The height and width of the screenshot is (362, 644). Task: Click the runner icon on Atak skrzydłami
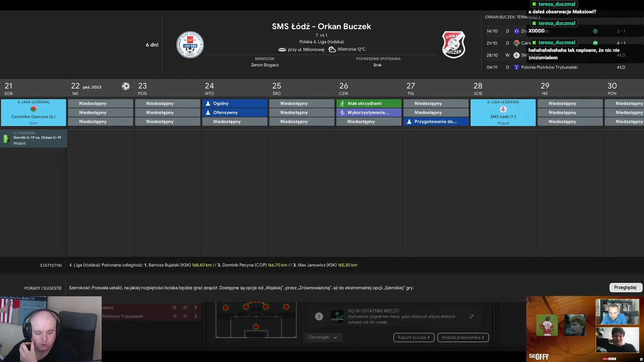[x=342, y=104]
